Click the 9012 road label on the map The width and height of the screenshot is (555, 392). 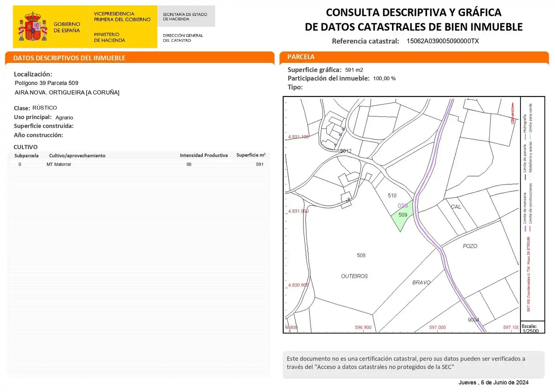346,151
